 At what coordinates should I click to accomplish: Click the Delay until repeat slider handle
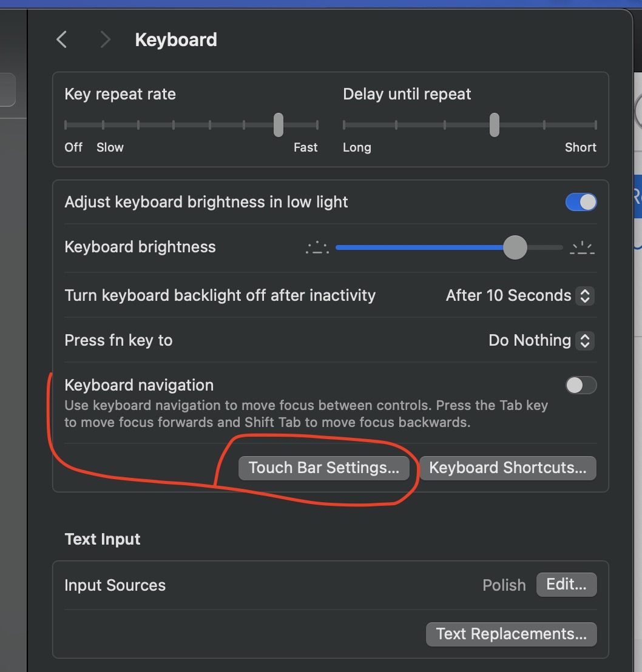point(495,125)
